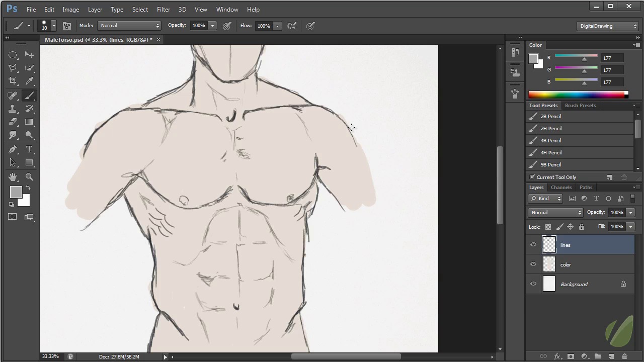644x362 pixels.
Task: Choose the 4B Pencil preset
Action: tap(551, 141)
